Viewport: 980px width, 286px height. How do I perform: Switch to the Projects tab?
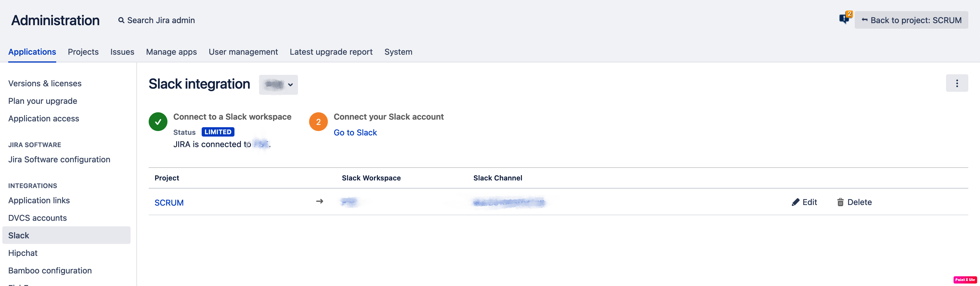coord(83,52)
